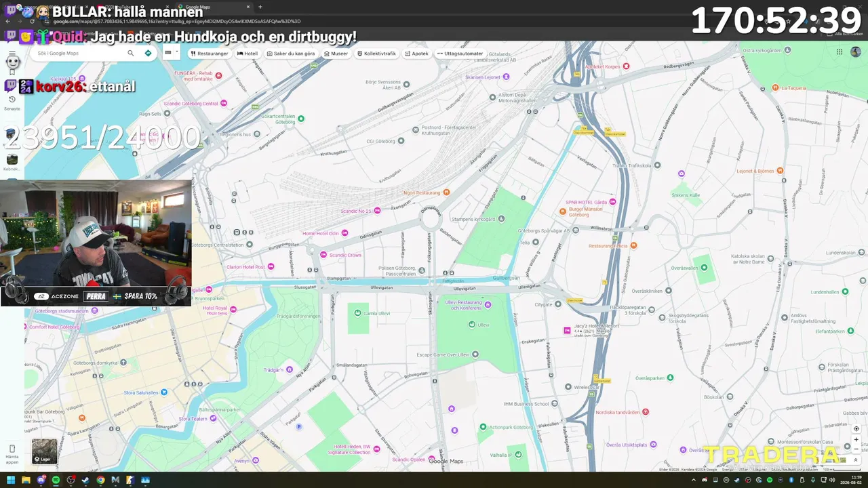Filter map by Hotell
This screenshot has width=868, height=488.
pos(248,54)
